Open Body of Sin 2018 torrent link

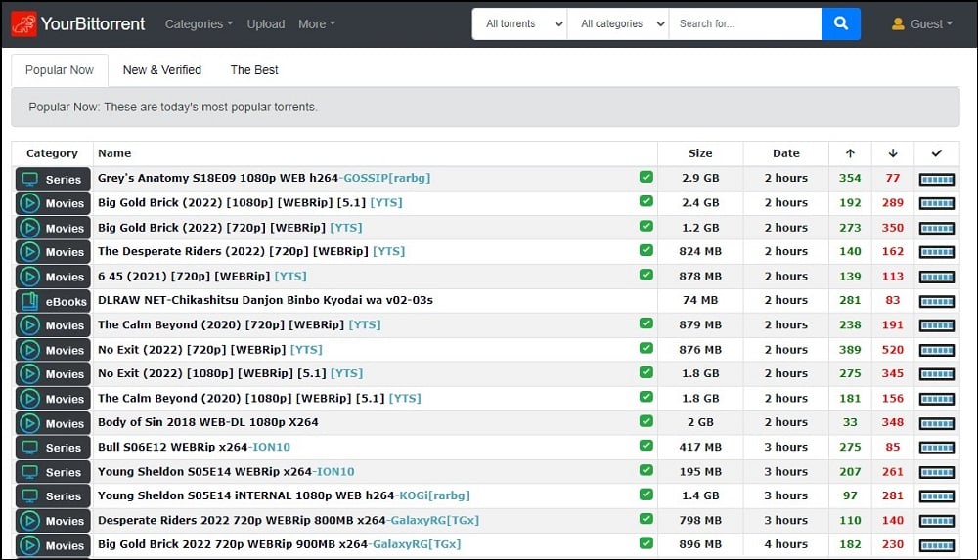tap(207, 422)
